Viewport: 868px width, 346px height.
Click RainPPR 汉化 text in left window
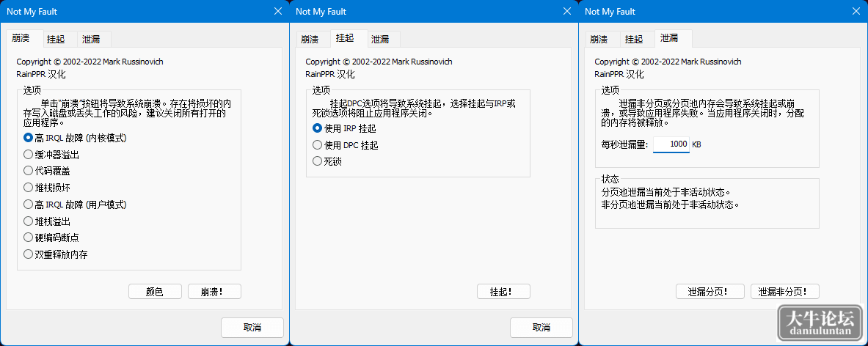(41, 74)
